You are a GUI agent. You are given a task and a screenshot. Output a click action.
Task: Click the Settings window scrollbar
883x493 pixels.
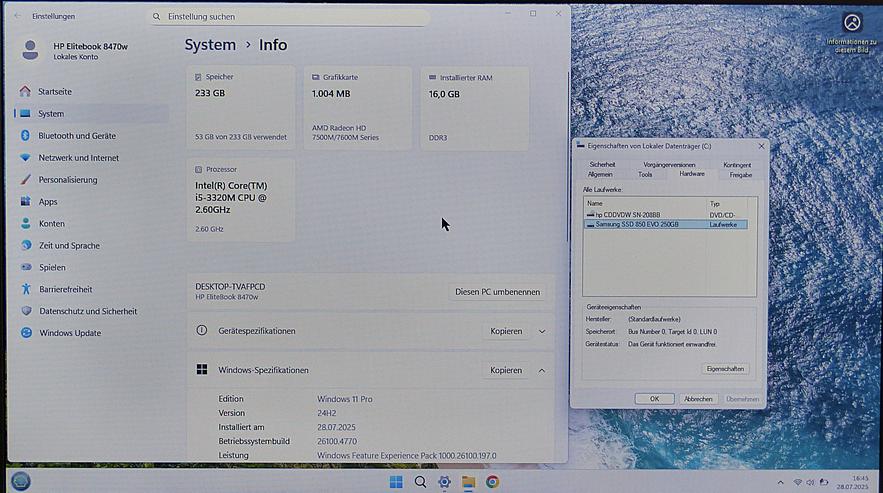[x=567, y=158]
